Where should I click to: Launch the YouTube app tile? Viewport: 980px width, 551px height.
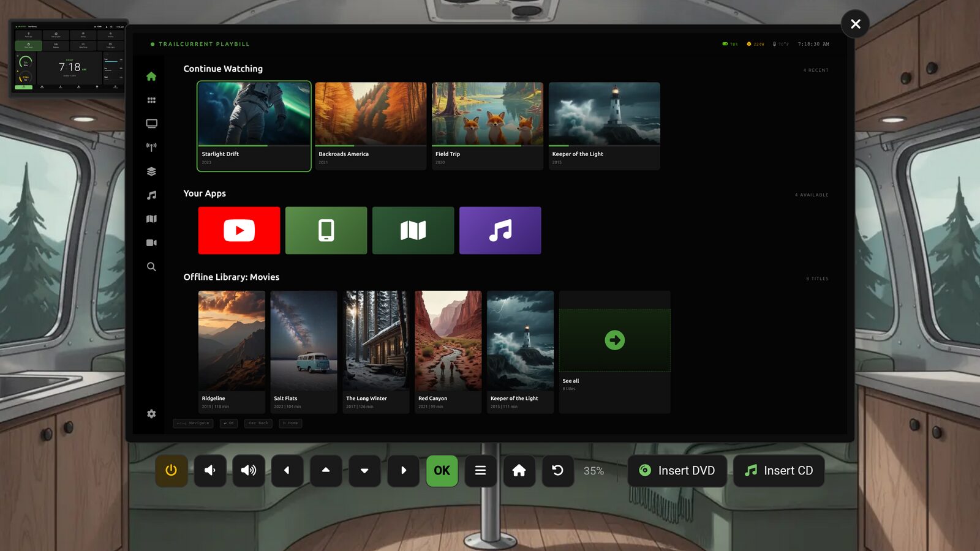[x=239, y=230]
